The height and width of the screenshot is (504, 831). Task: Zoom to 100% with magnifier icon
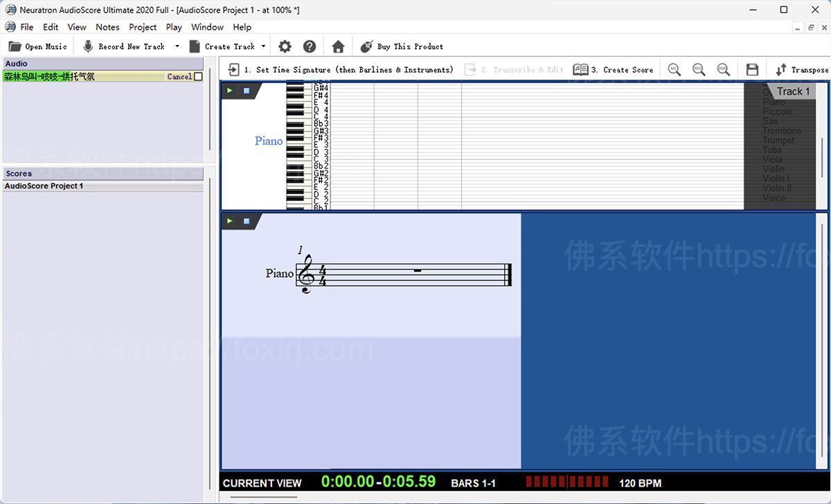(x=699, y=69)
